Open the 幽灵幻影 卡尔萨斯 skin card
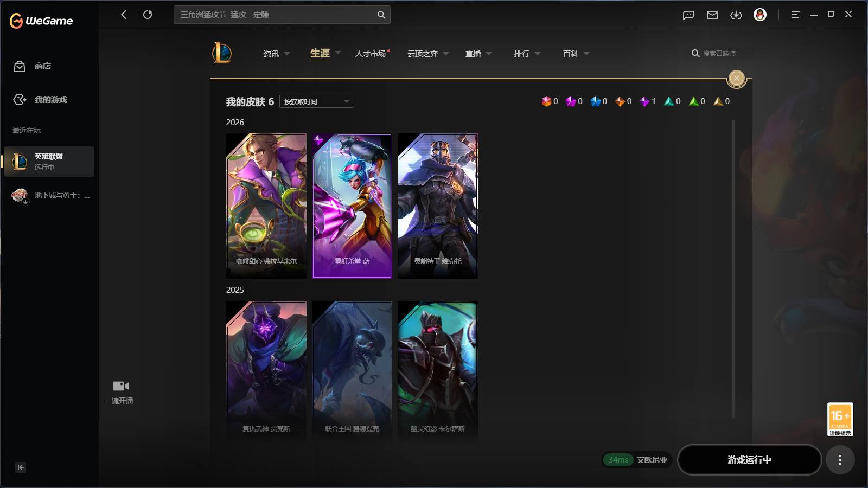This screenshot has height=488, width=868. point(438,373)
